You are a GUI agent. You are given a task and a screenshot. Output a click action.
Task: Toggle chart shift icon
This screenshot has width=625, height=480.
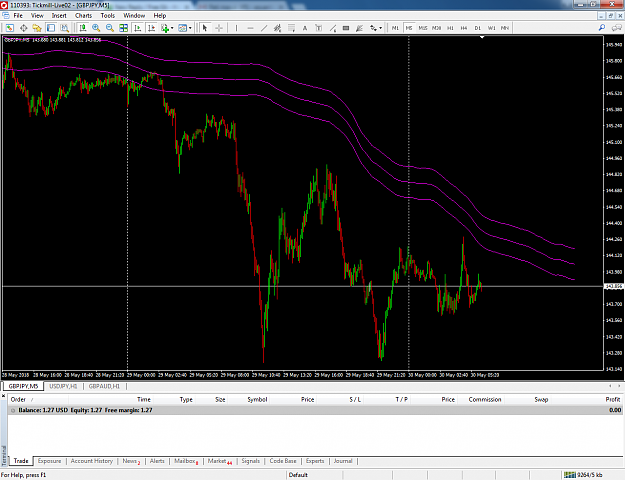point(151,28)
